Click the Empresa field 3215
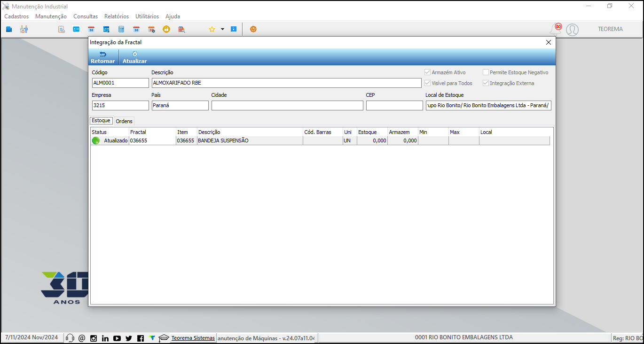This screenshot has height=344, width=644. [x=120, y=105]
